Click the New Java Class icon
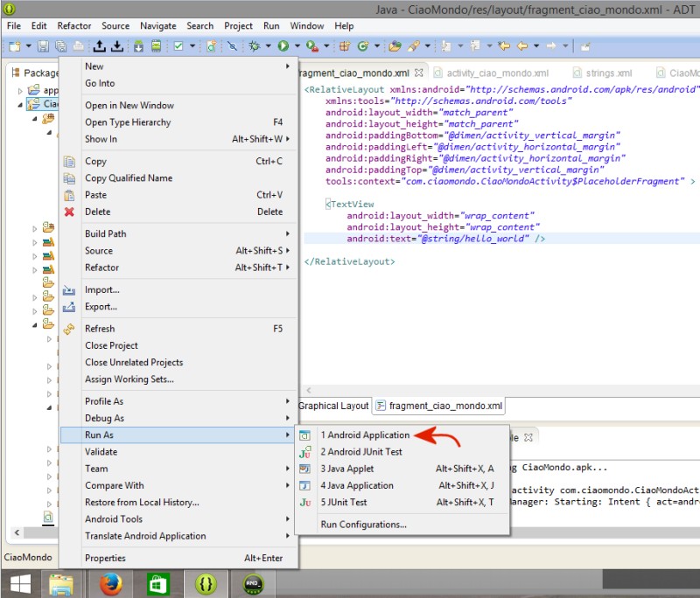700x598 pixels. click(363, 46)
